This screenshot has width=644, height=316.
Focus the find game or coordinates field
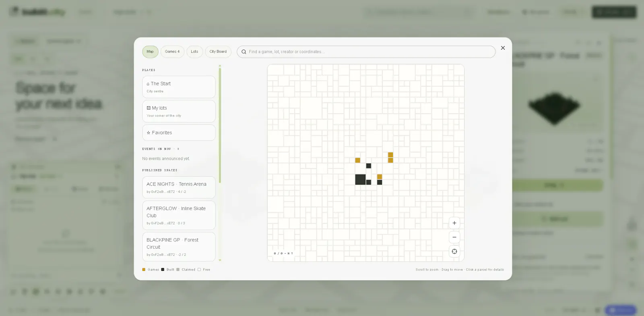tap(366, 52)
